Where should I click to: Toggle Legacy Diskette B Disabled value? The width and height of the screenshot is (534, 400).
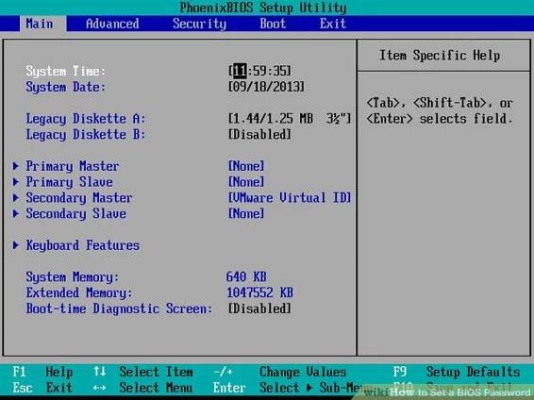tap(260, 134)
